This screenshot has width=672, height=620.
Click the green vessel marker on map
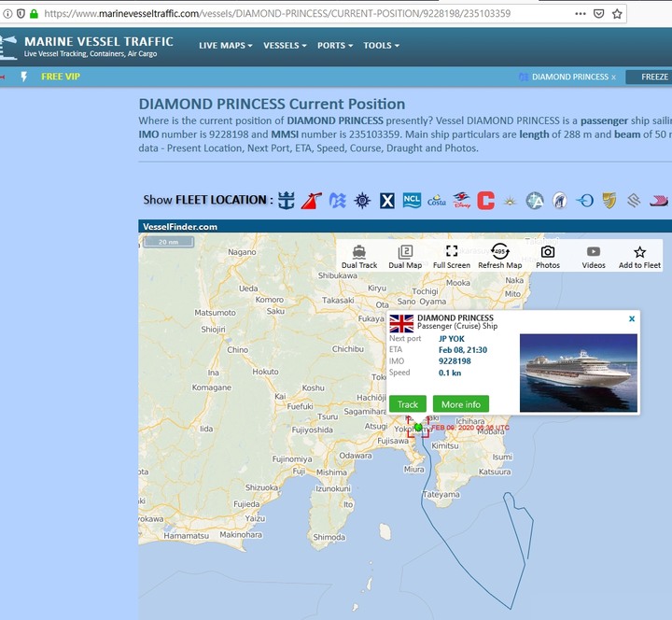click(419, 427)
